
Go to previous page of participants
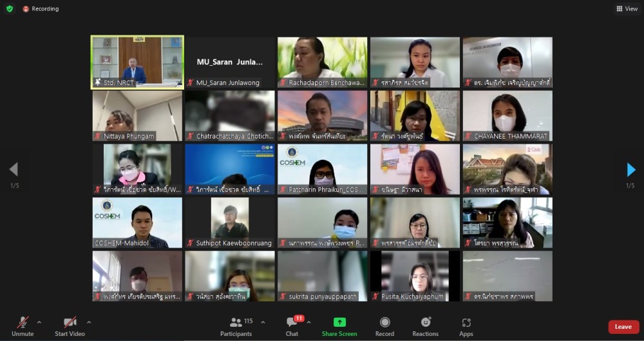[x=14, y=170]
